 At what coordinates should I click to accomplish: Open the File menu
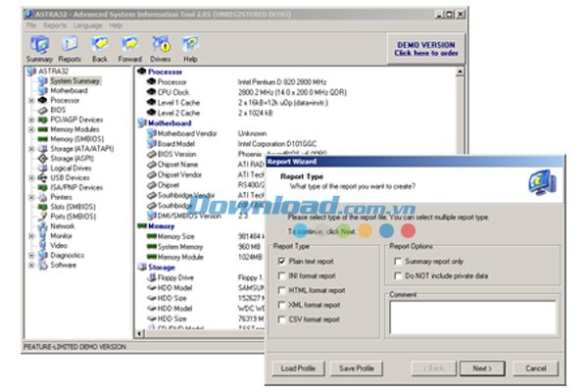(31, 24)
